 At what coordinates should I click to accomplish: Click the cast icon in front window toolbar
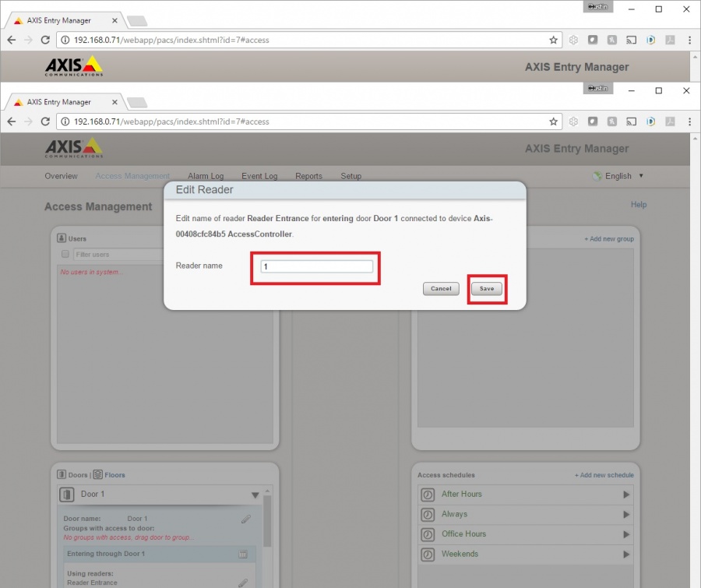point(631,121)
